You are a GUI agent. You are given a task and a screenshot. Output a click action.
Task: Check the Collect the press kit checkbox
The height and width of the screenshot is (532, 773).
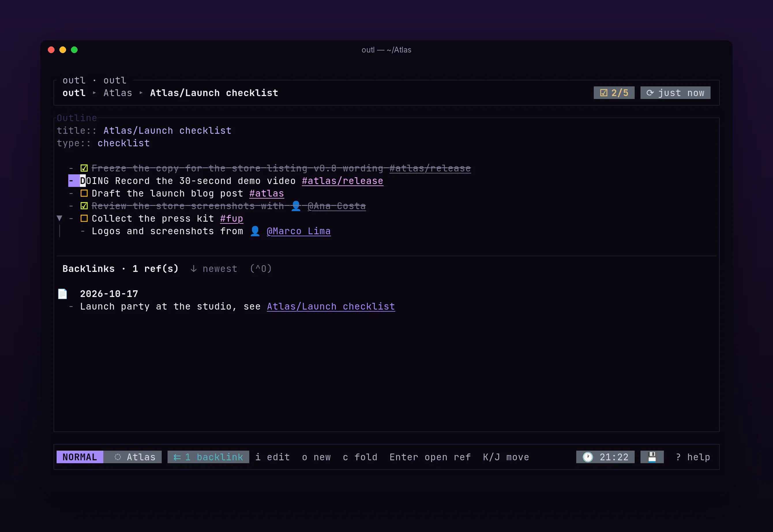point(84,219)
